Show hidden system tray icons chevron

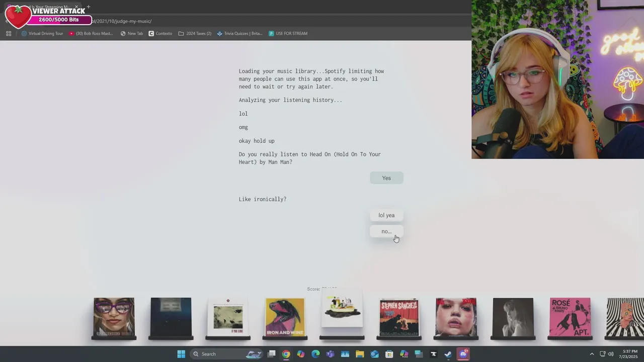(592, 354)
